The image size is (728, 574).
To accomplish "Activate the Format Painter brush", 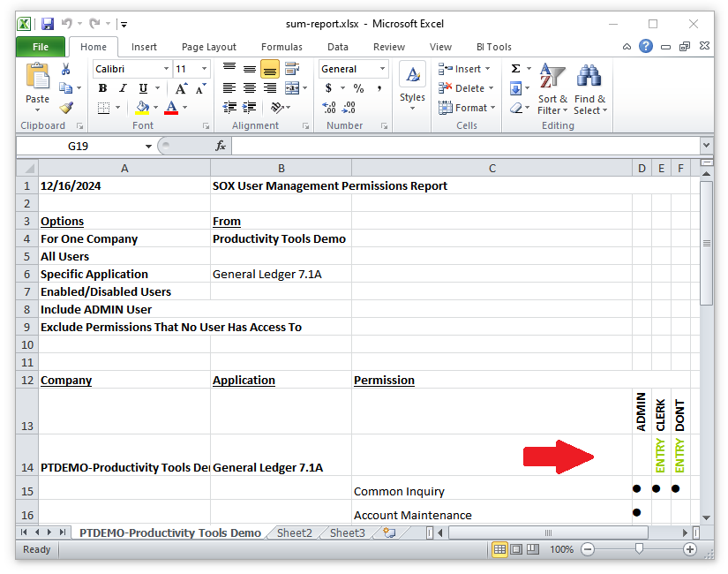I will (66, 108).
